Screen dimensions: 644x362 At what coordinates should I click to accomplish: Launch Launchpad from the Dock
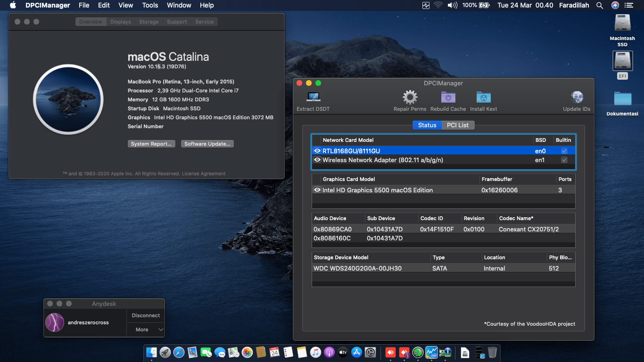pos(165,352)
